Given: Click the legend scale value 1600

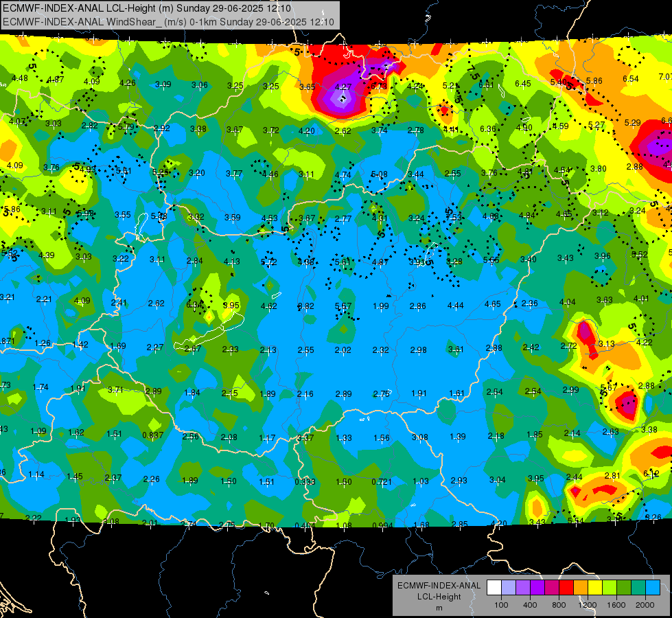Looking at the screenshot, I should click(616, 605).
